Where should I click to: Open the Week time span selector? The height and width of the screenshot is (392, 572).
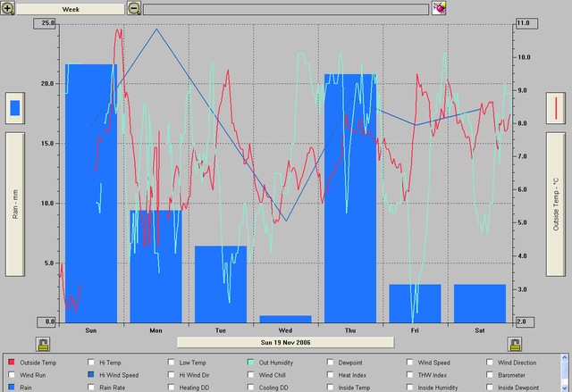click(70, 8)
